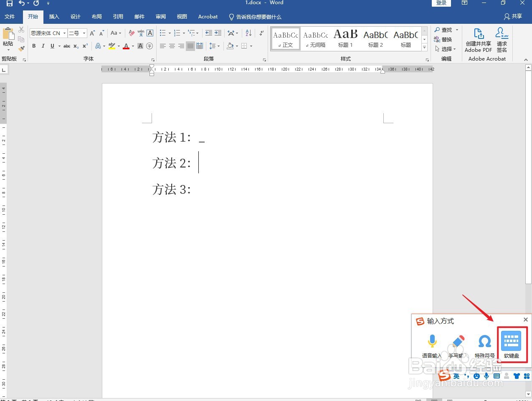Open 特殊符号 special symbols picker

484,343
